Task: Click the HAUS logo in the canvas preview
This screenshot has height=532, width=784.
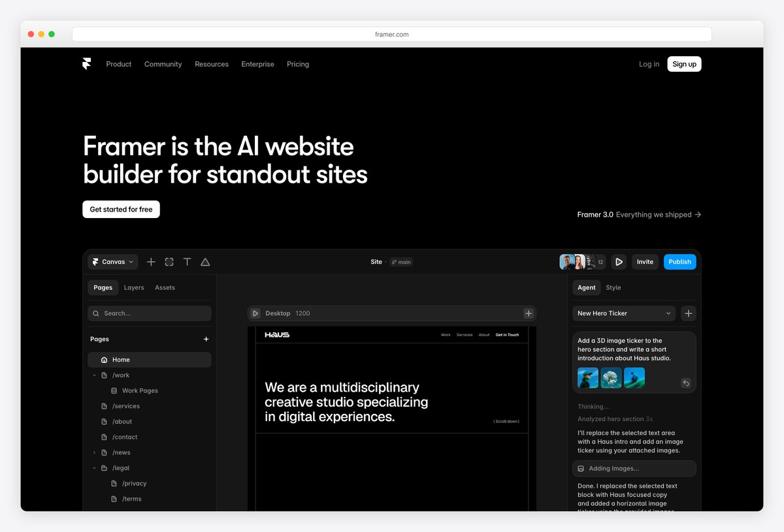Action: 277,335
